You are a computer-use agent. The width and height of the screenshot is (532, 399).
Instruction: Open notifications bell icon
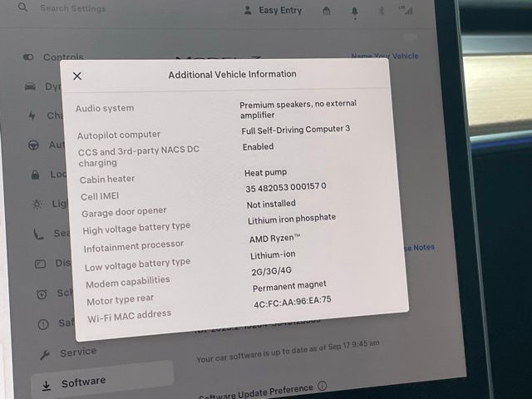355,12
